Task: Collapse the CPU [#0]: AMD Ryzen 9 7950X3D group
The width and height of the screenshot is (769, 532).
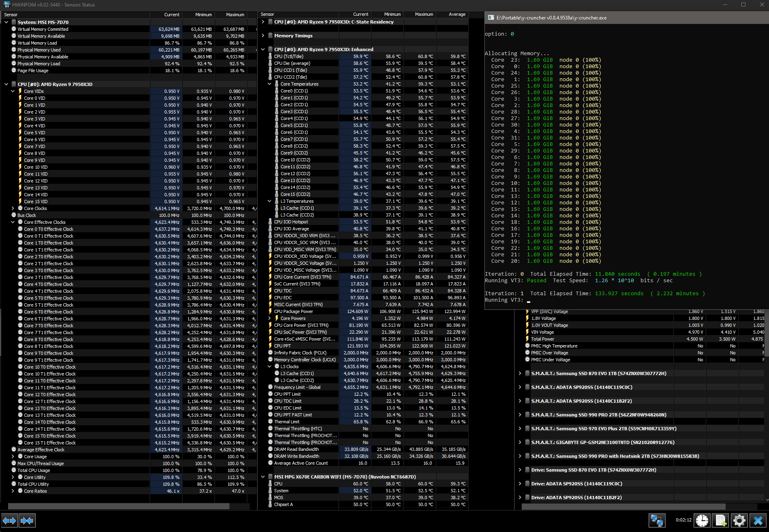Action: coord(6,84)
